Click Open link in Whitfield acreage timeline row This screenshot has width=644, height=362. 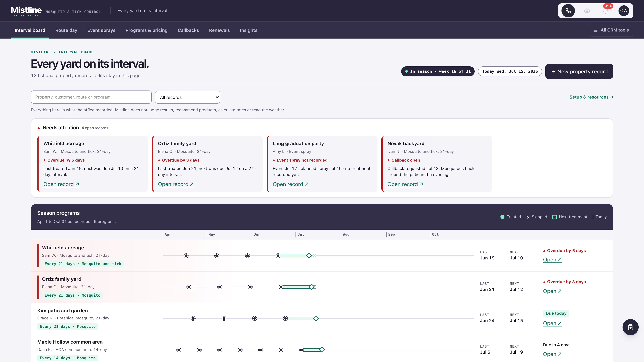[x=552, y=260]
